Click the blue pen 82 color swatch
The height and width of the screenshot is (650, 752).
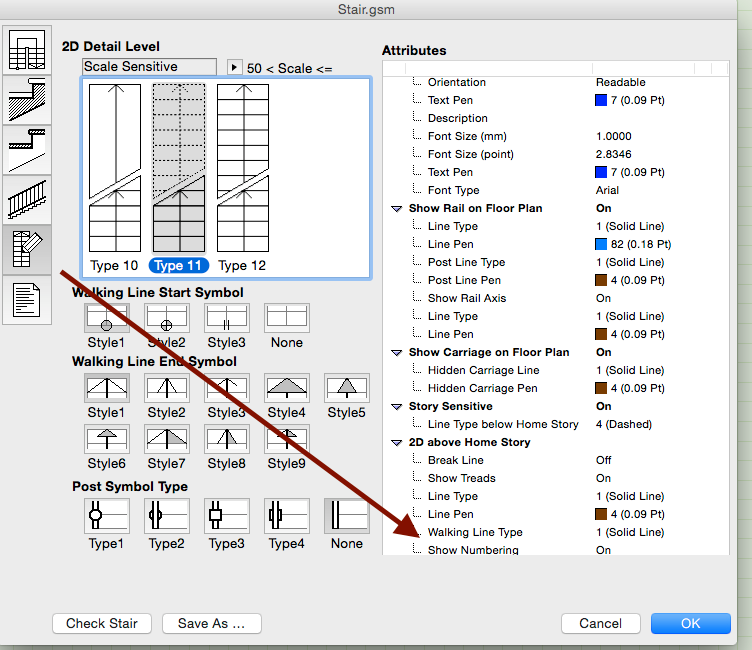[x=601, y=244]
